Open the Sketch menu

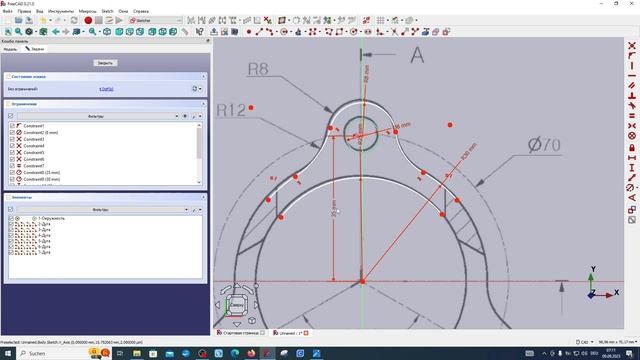[107, 11]
